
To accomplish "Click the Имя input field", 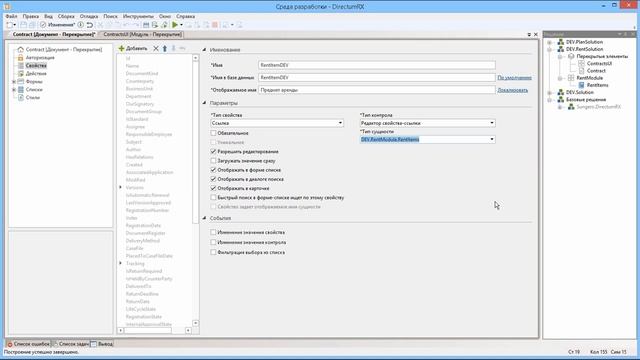I will 377,65.
